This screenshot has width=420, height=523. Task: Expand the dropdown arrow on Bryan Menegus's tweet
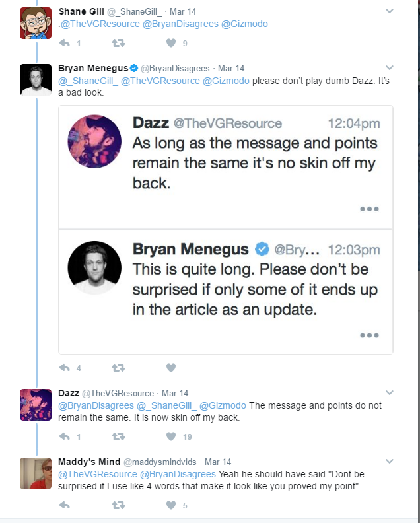tap(390, 68)
